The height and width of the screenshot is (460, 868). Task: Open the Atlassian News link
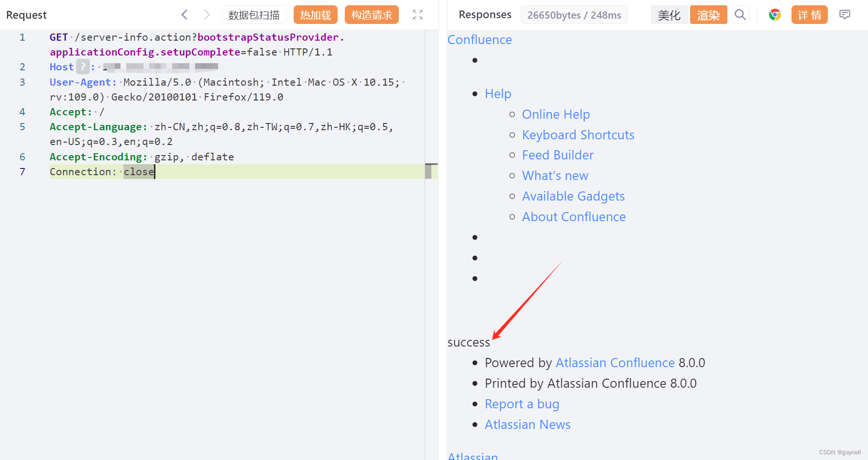[x=527, y=425]
